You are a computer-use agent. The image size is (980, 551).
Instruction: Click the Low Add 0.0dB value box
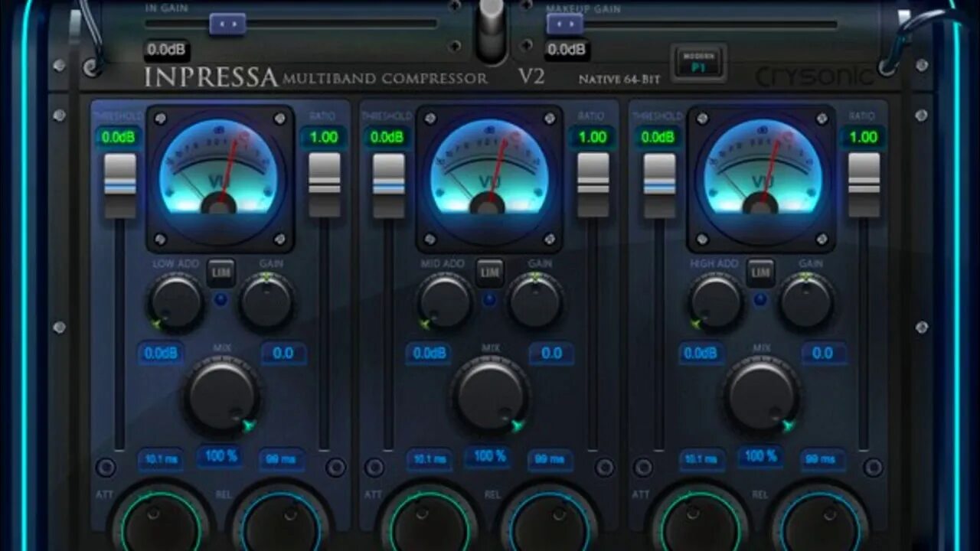[x=161, y=354]
